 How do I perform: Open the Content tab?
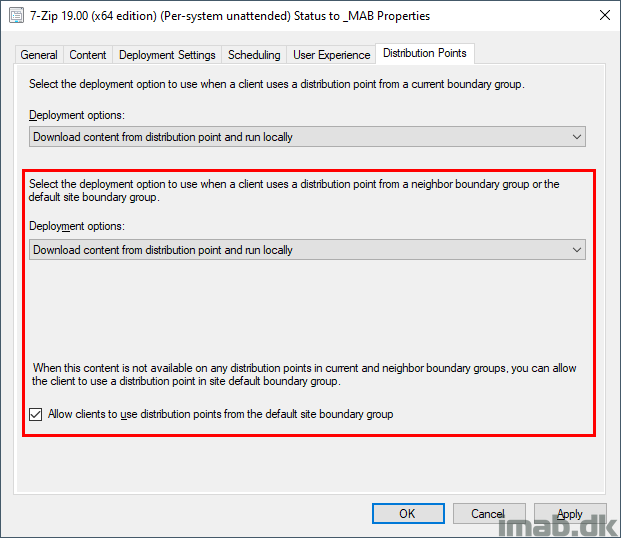[88, 55]
